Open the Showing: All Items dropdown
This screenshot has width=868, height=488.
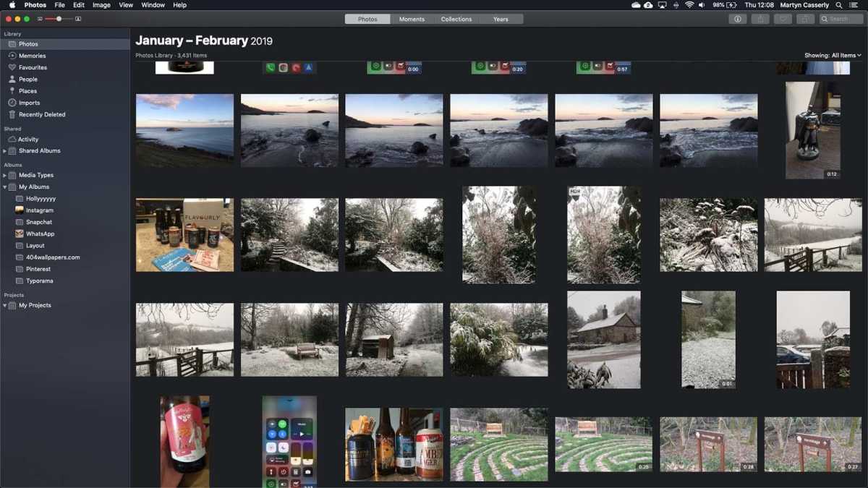click(833, 55)
